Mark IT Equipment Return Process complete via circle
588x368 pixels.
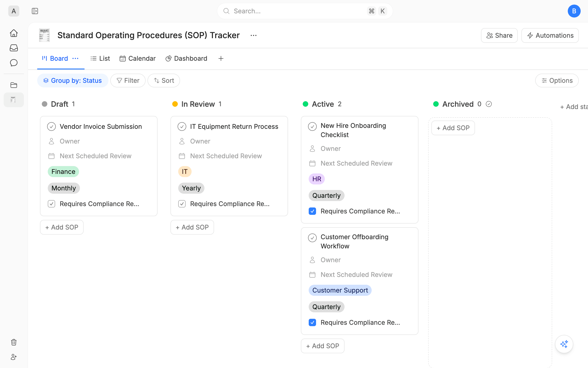point(182,126)
